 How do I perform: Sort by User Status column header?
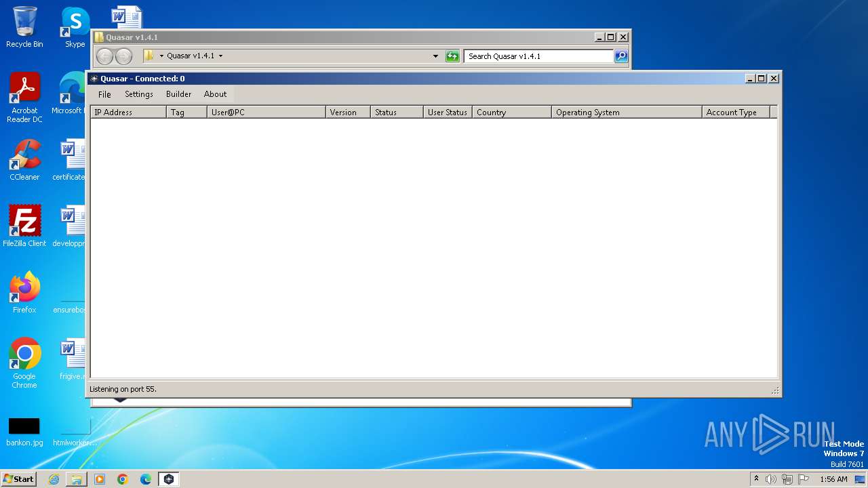(448, 113)
